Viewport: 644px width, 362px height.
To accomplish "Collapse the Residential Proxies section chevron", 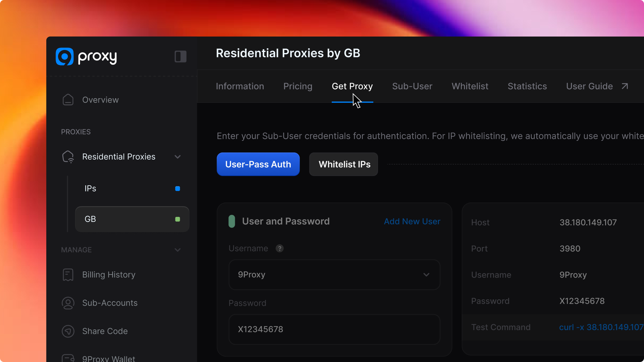I will click(178, 157).
